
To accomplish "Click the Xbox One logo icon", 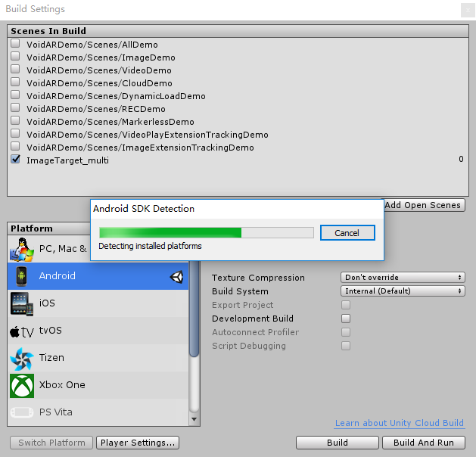I will point(22,386).
